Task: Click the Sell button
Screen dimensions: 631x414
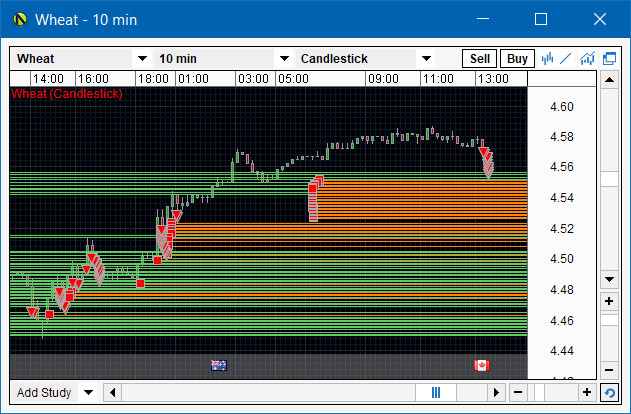Action: pyautogui.click(x=480, y=59)
